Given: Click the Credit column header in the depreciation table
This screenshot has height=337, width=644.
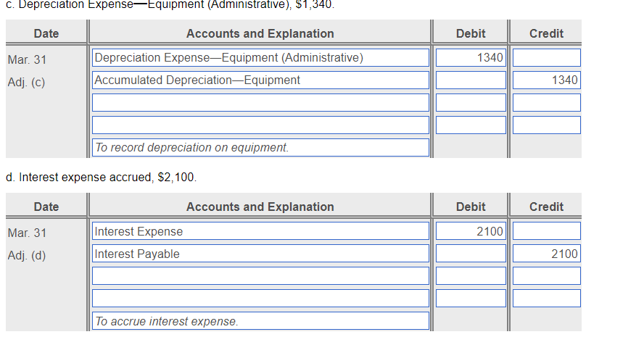Looking at the screenshot, I should point(546,33).
